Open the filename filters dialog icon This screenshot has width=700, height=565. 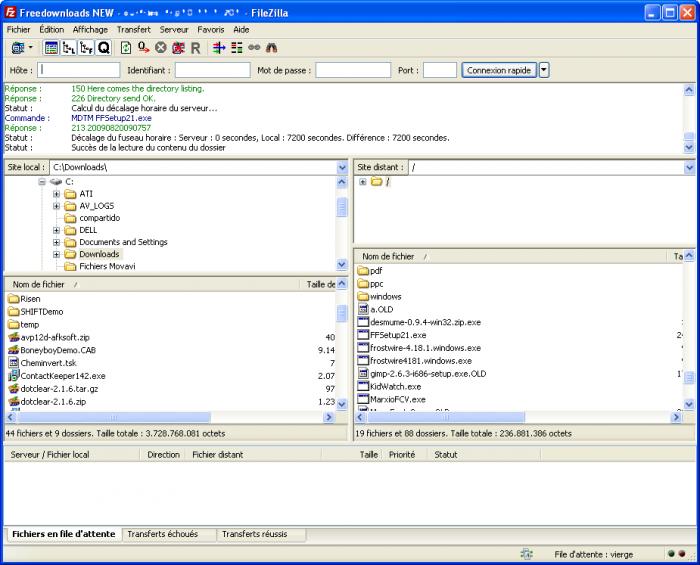pyautogui.click(x=219, y=48)
